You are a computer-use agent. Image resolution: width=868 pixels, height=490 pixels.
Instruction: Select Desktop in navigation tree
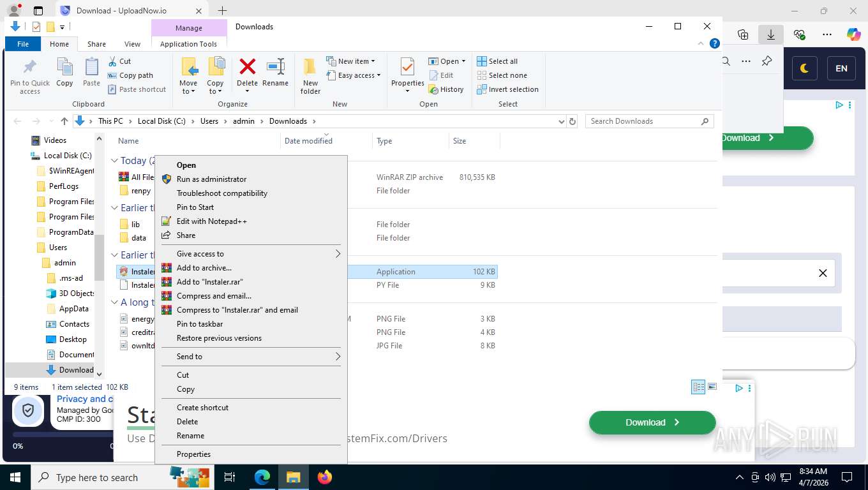click(x=66, y=339)
